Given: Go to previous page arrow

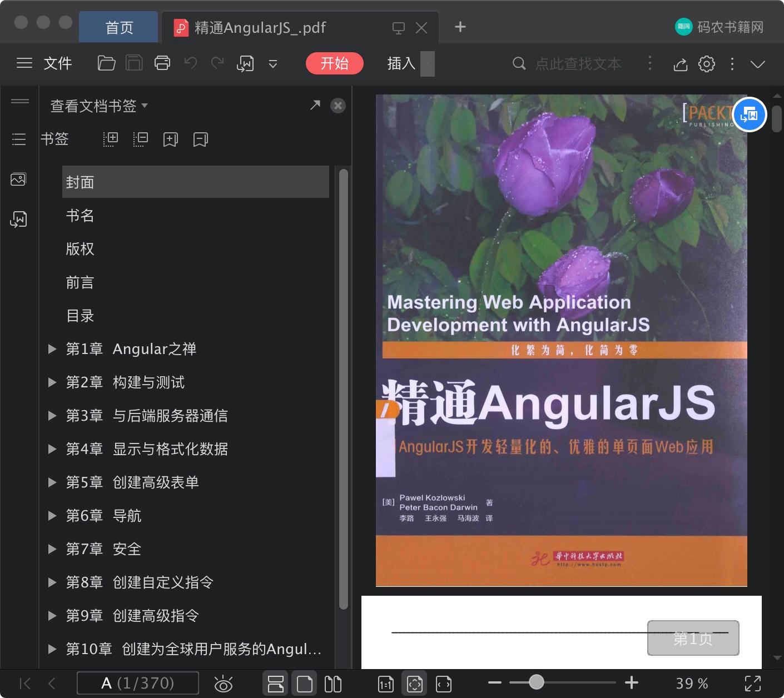Looking at the screenshot, I should point(52,684).
